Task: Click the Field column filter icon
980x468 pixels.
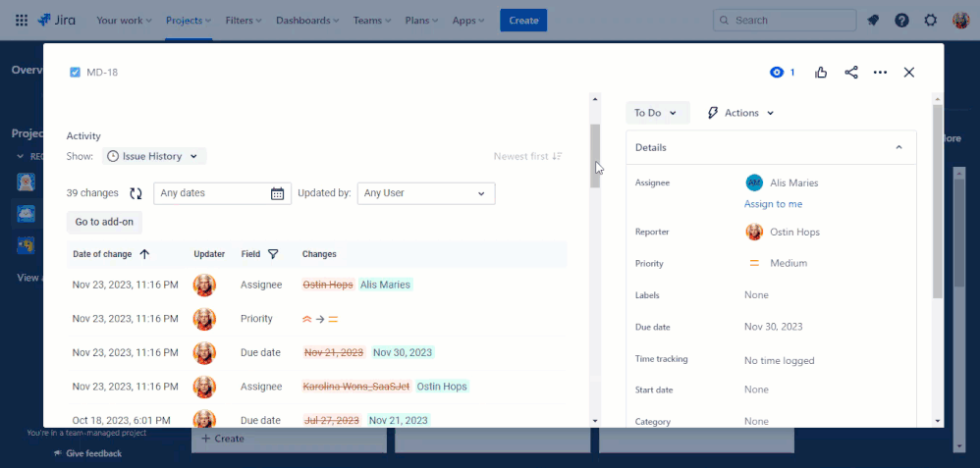Action: [273, 254]
